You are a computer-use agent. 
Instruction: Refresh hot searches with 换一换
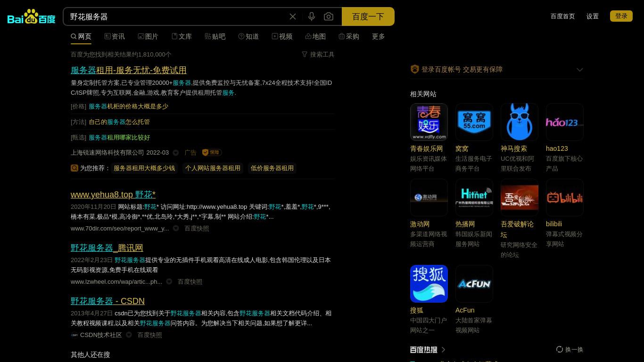[570, 349]
